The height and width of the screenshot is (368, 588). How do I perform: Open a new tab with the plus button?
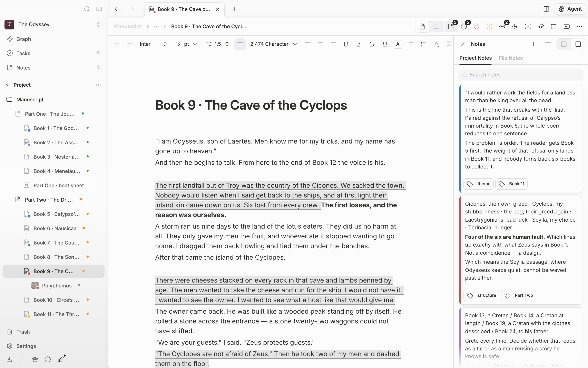234,9
